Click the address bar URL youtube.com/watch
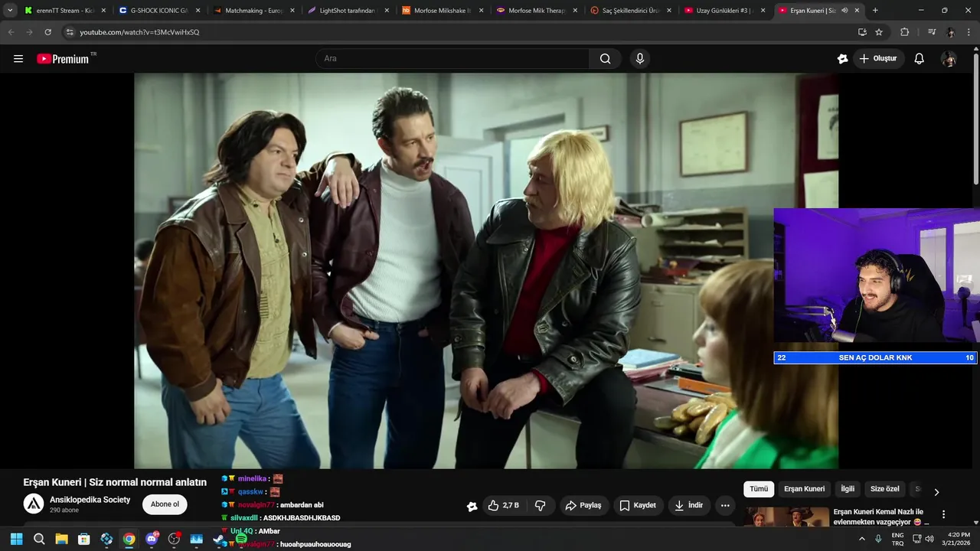 pos(139,32)
